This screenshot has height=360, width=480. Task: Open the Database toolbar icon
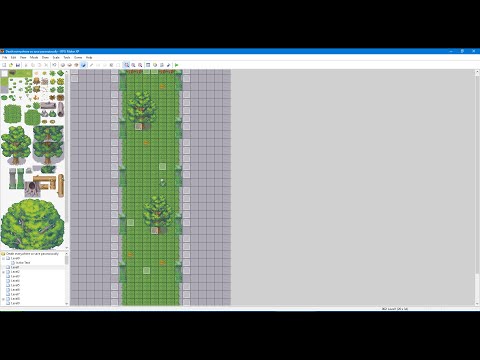coord(148,65)
